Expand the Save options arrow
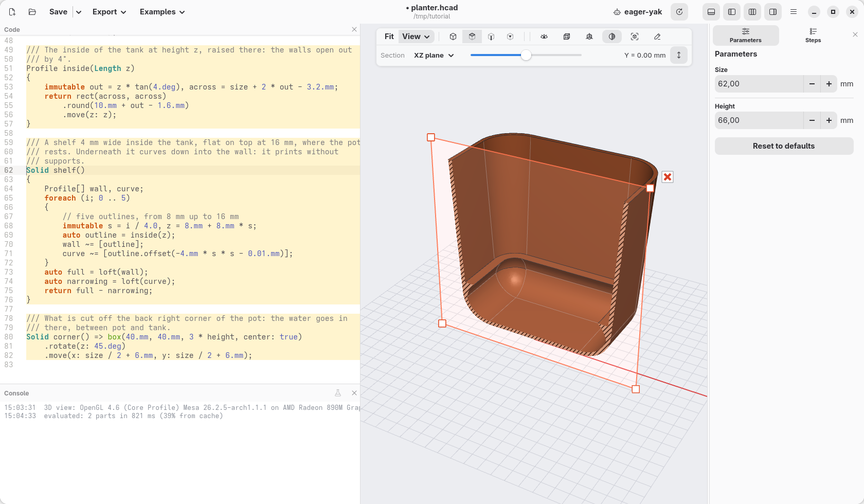 click(79, 12)
